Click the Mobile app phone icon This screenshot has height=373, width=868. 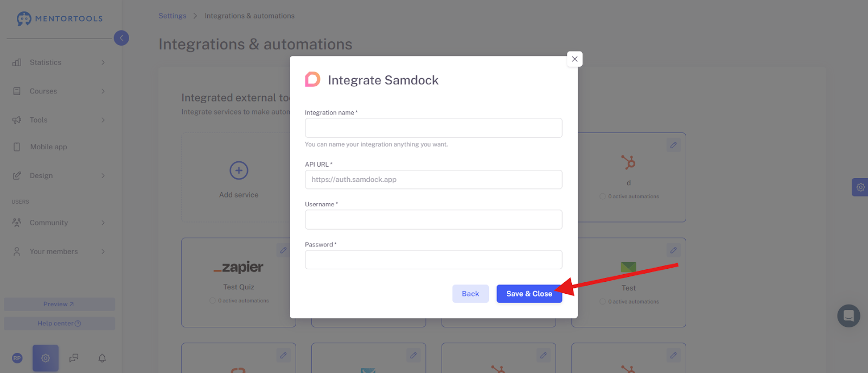pos(17,147)
